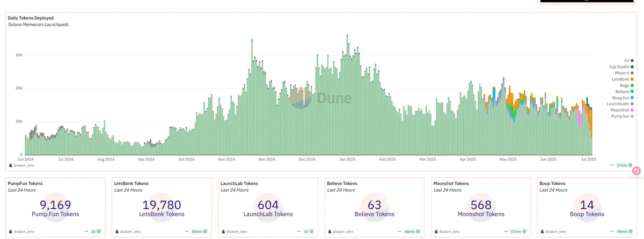This screenshot has height=239, width=644.
Task: Toggle Believe series in chart legend
Action: pyautogui.click(x=624, y=91)
